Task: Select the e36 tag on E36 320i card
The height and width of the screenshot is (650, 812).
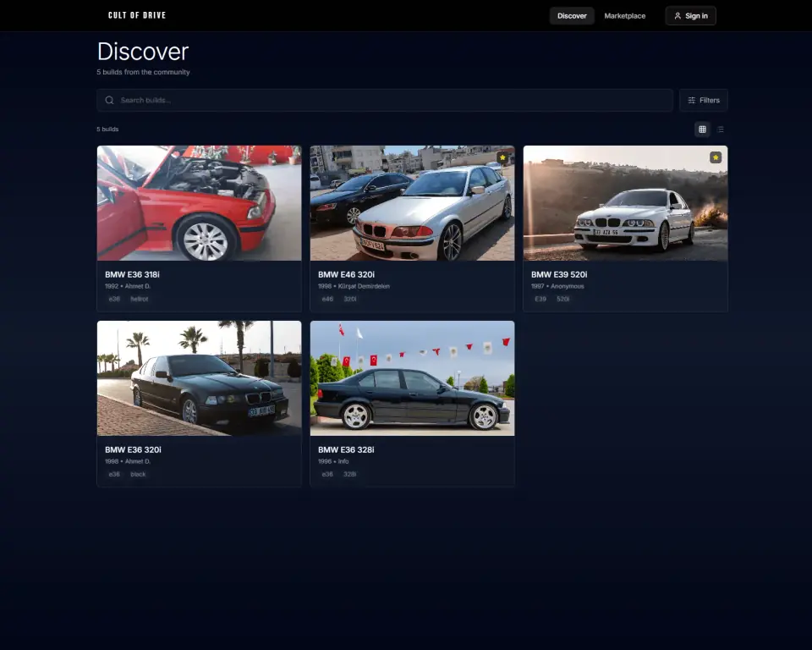Action: pyautogui.click(x=114, y=474)
